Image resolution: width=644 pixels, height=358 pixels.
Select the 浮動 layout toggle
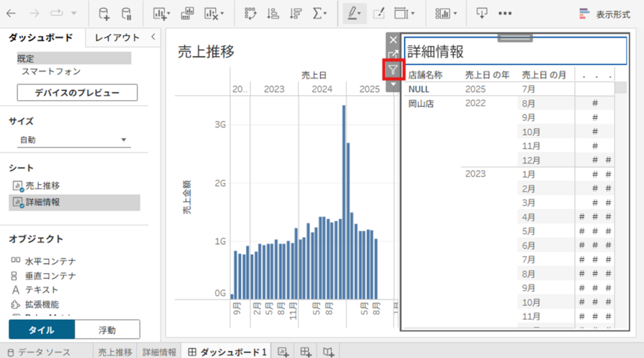coord(107,330)
